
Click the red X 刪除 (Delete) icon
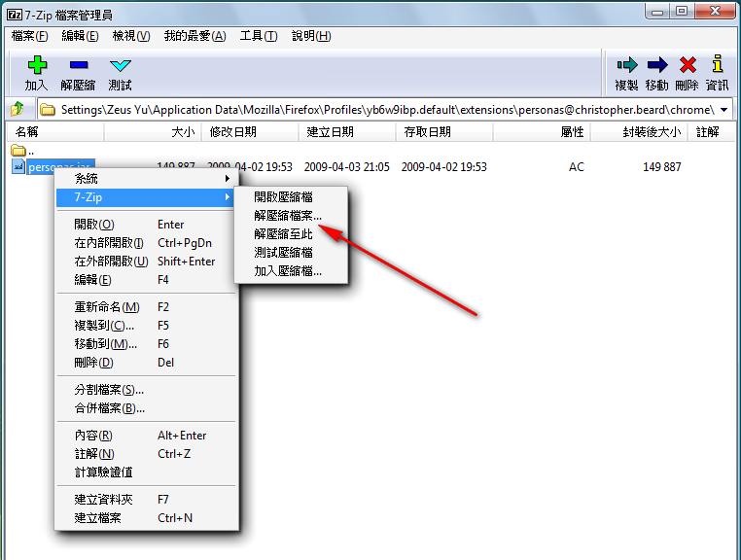click(x=688, y=65)
